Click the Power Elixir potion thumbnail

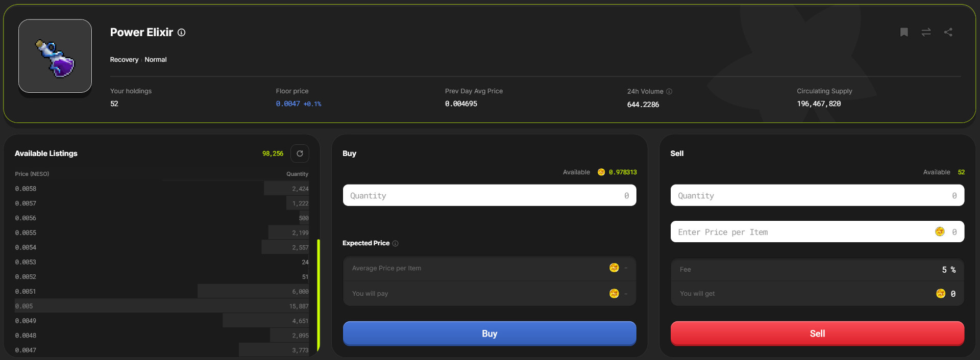coord(55,56)
